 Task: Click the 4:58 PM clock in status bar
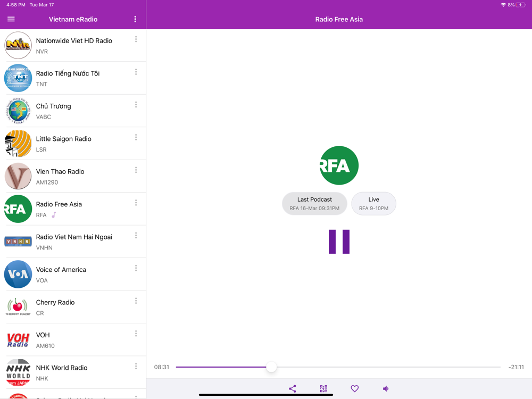tap(15, 5)
